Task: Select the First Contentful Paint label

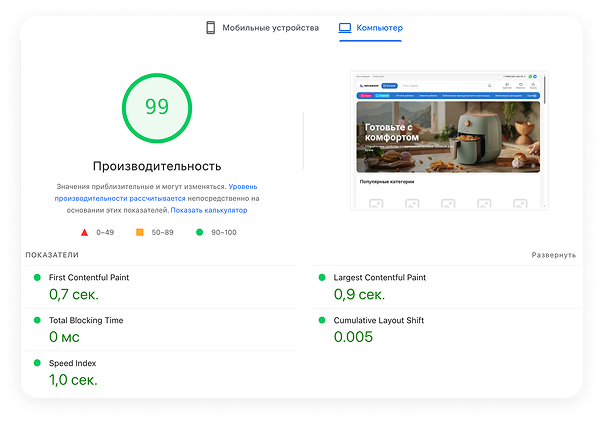Action: point(89,277)
